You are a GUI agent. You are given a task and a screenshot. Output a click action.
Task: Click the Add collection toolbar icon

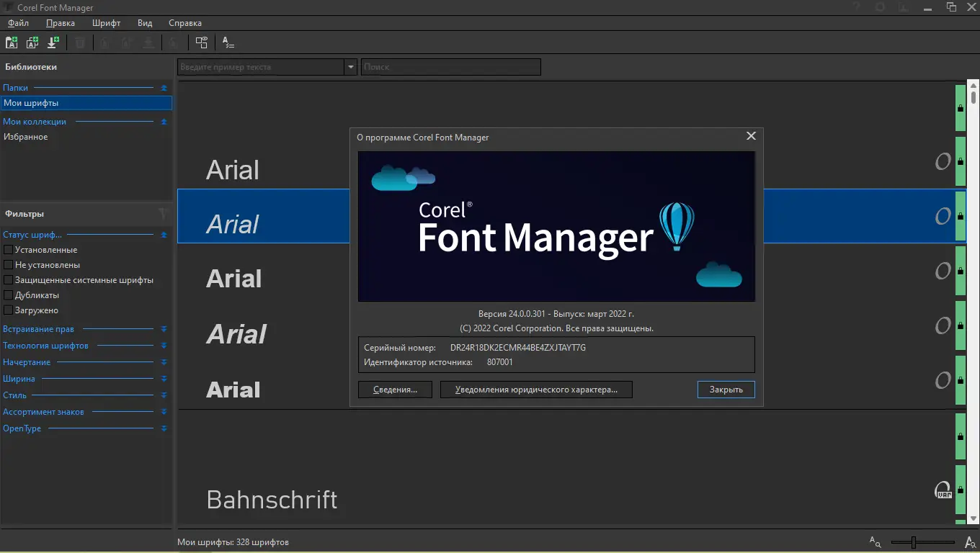click(32, 42)
